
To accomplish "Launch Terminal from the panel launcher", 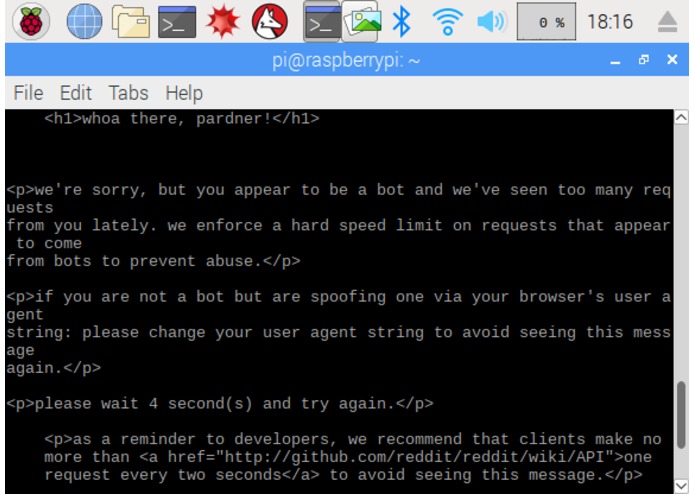I will [x=177, y=21].
